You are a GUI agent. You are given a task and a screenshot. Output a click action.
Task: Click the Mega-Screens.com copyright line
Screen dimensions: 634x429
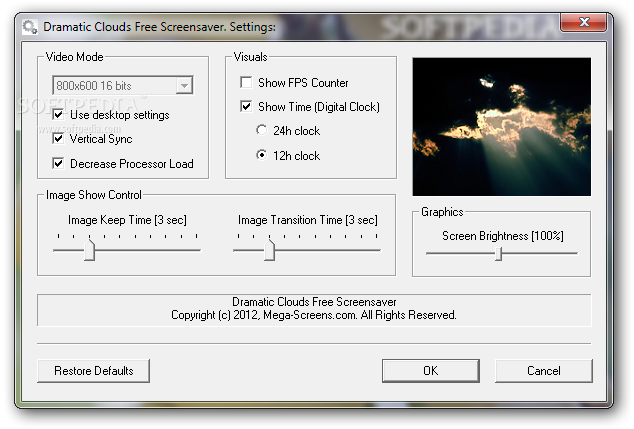pos(314,315)
